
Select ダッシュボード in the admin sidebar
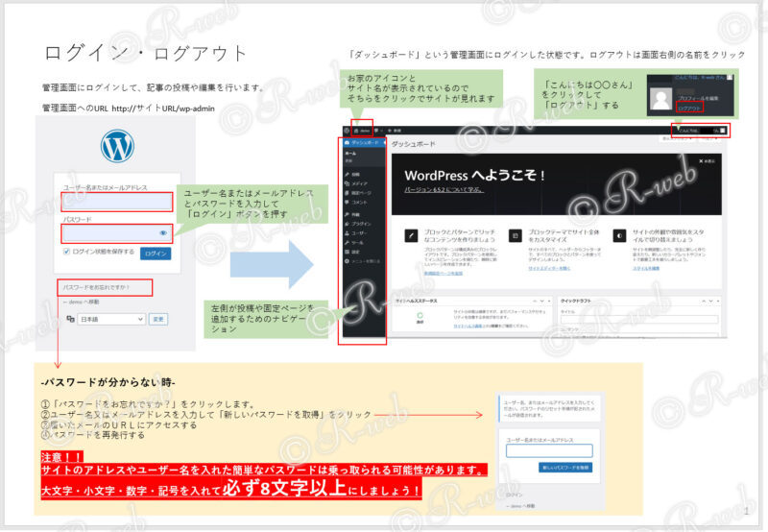coord(364,142)
